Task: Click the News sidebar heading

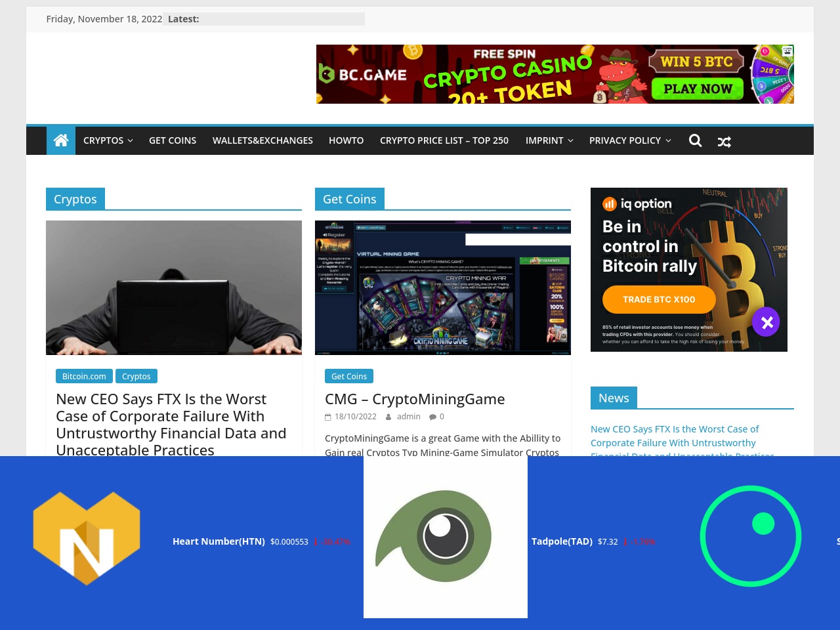Action: (x=614, y=398)
